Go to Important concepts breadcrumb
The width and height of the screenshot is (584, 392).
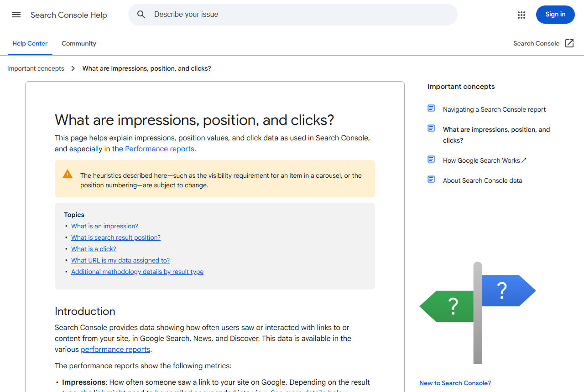pyautogui.click(x=36, y=68)
